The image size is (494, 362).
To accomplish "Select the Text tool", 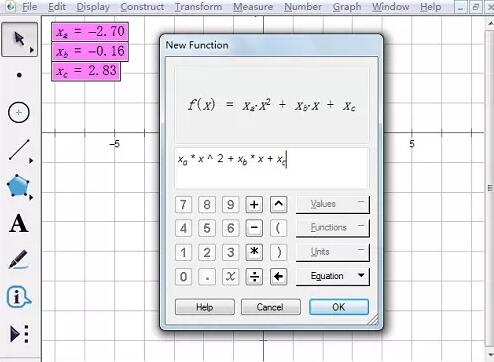I will point(19,223).
